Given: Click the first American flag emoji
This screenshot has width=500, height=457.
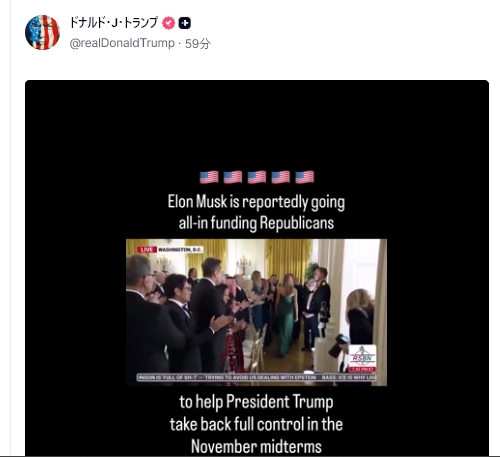Looking at the screenshot, I should click(x=209, y=177).
